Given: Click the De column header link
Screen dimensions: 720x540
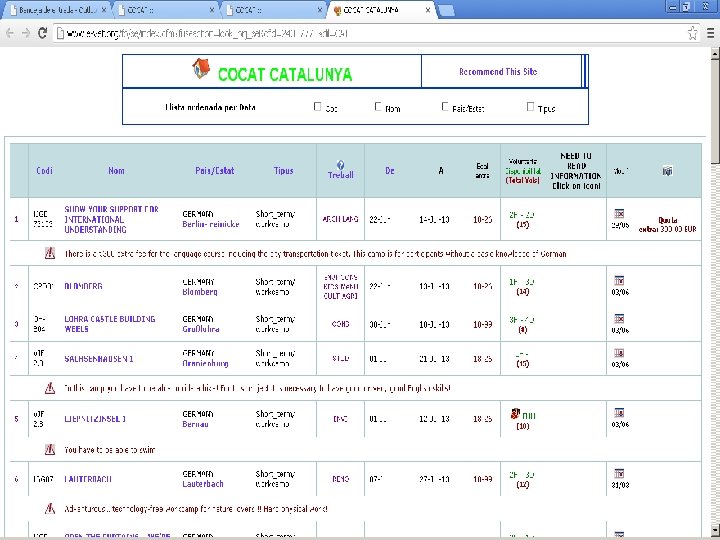Looking at the screenshot, I should pos(389,170).
